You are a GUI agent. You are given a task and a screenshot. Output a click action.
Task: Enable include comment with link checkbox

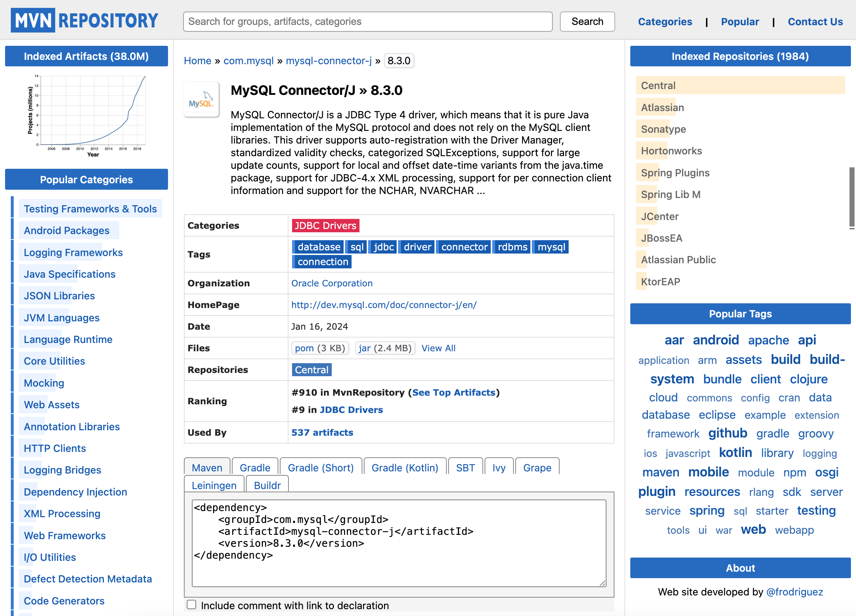pos(191,605)
